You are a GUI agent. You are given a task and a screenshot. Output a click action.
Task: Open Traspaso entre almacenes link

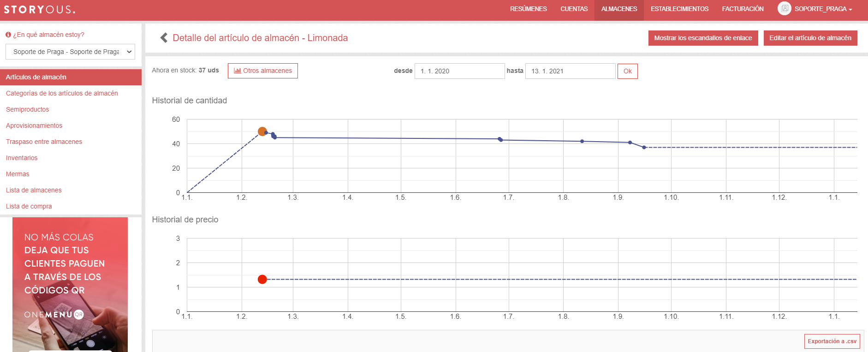point(44,142)
